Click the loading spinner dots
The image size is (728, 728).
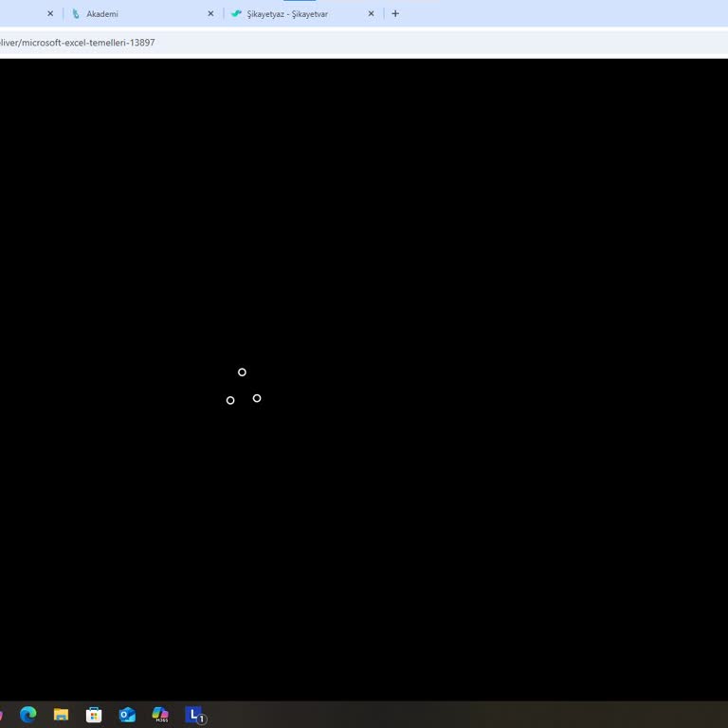[x=243, y=387]
